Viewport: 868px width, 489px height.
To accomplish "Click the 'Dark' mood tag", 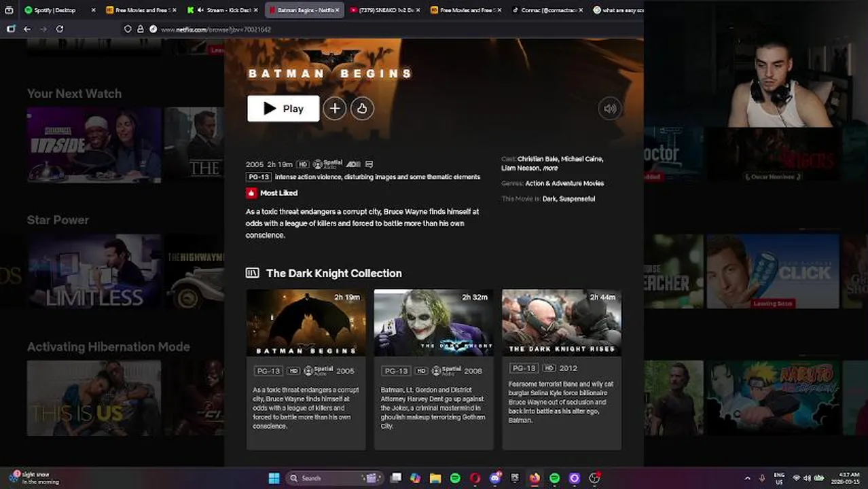I will pyautogui.click(x=549, y=199).
